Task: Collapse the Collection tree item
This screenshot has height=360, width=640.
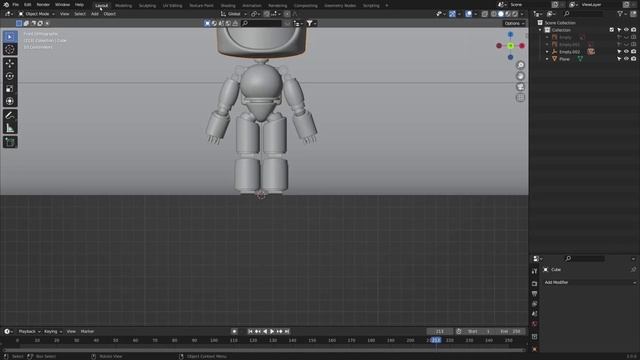Action: [540, 30]
